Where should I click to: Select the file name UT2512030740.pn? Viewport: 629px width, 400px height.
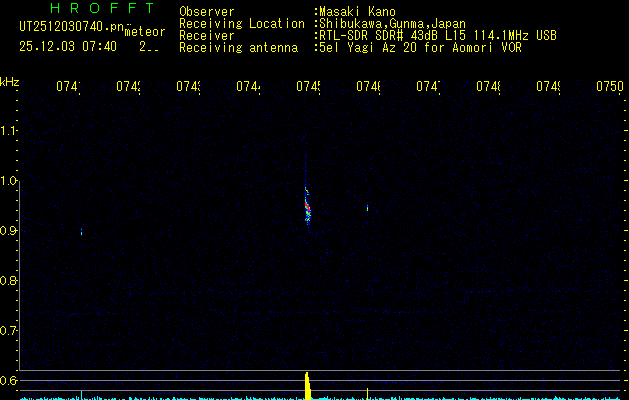(x=71, y=26)
